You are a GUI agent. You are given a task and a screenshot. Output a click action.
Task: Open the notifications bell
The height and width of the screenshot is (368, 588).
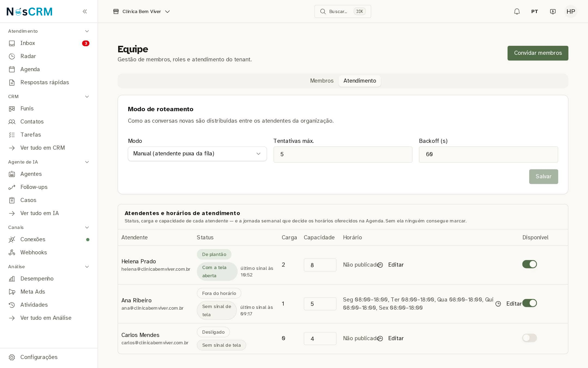(517, 11)
